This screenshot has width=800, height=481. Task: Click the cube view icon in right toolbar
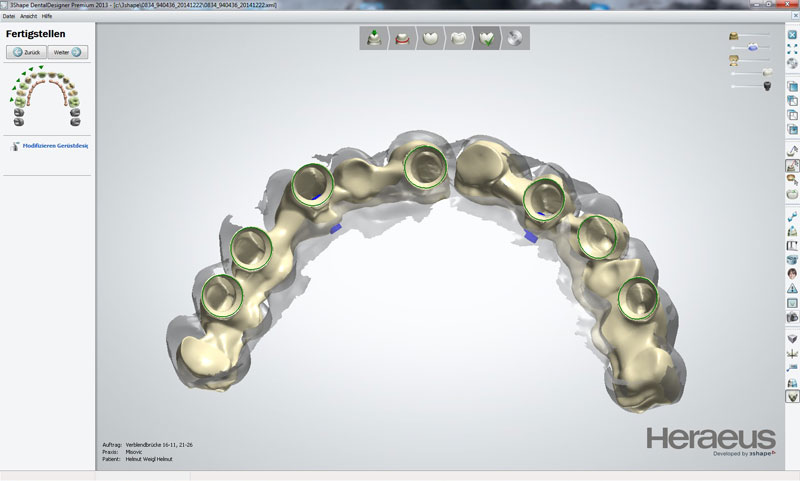click(x=792, y=87)
